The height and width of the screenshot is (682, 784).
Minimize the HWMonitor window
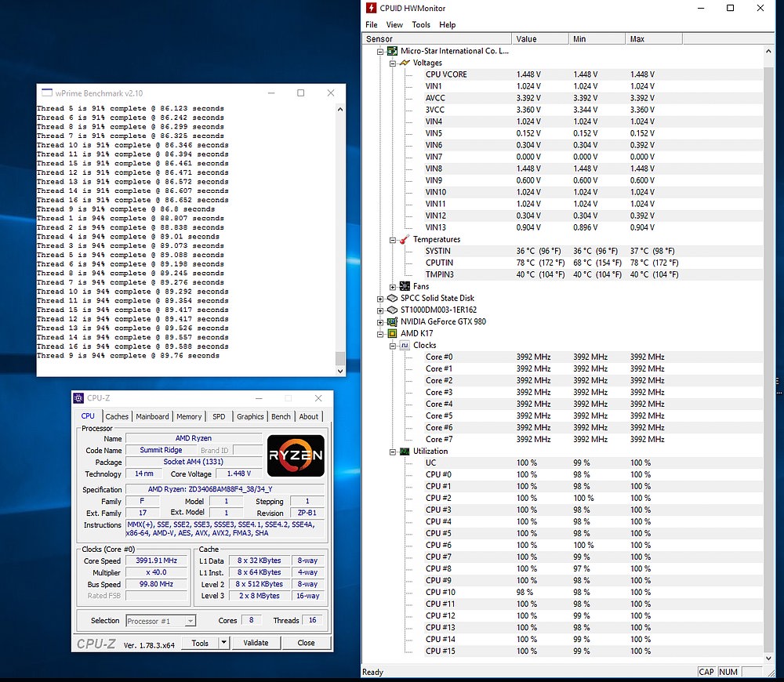click(x=701, y=8)
